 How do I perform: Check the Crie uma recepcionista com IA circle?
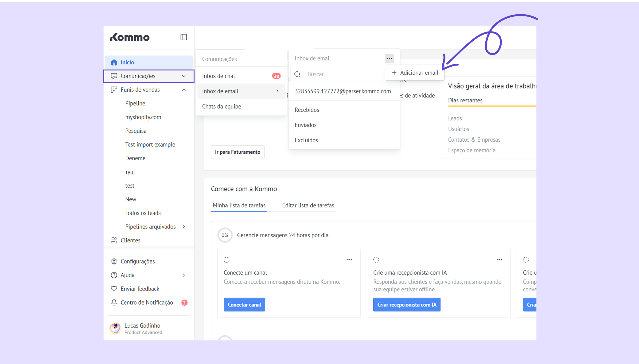coord(376,260)
